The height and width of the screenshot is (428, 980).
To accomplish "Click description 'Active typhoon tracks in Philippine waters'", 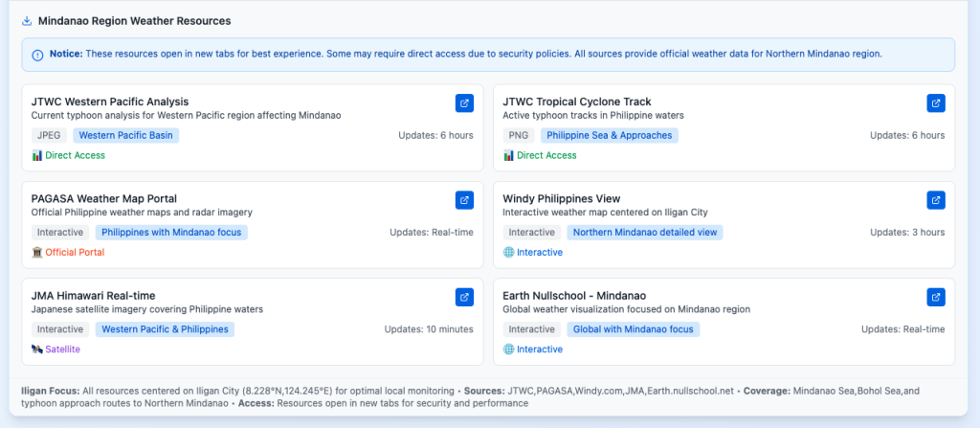I will (x=593, y=115).
